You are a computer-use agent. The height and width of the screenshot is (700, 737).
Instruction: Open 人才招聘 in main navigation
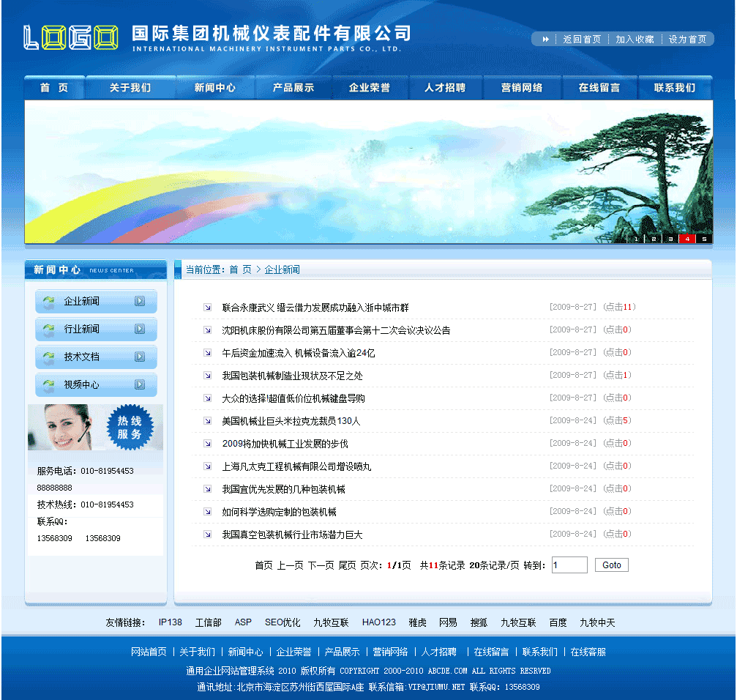445,87
